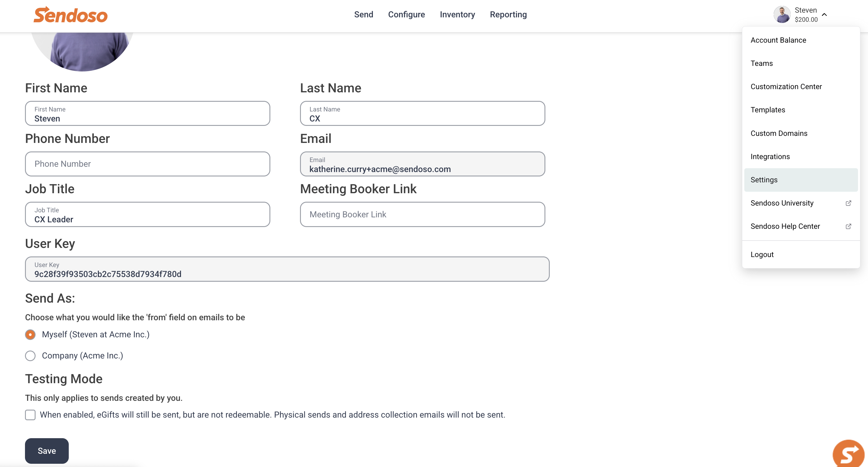This screenshot has width=868, height=467.
Task: Click the Sendoso logo
Action: [x=71, y=15]
